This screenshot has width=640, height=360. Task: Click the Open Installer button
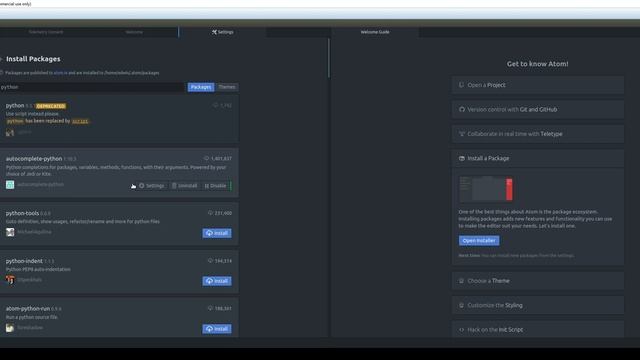coord(479,240)
